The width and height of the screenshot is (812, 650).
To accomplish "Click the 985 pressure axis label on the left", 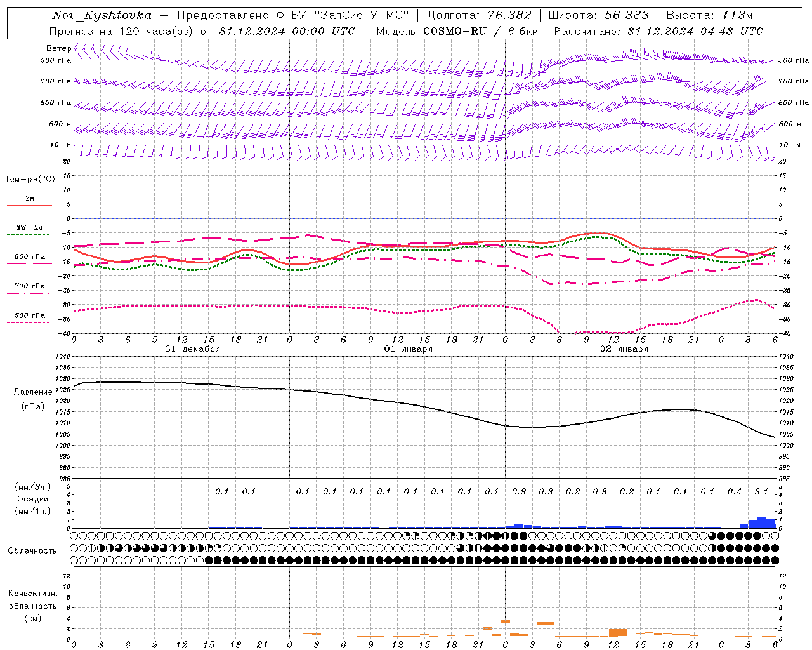I will (64, 479).
